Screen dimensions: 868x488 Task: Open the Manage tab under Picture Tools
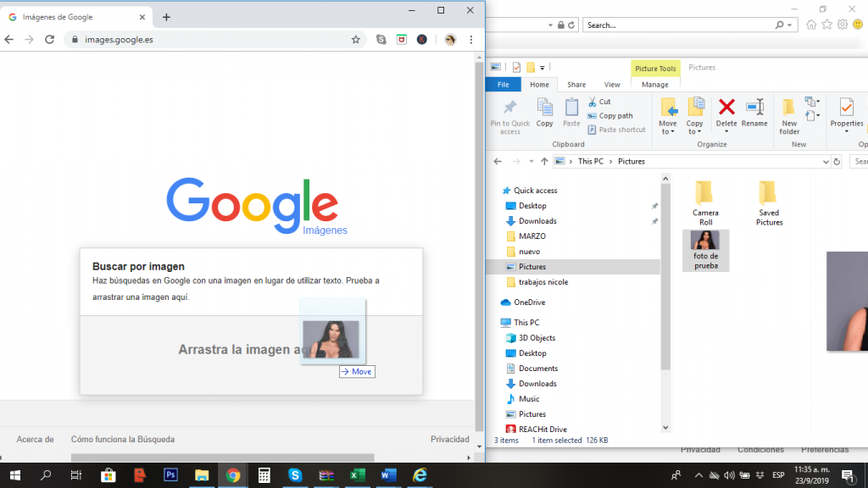(655, 85)
